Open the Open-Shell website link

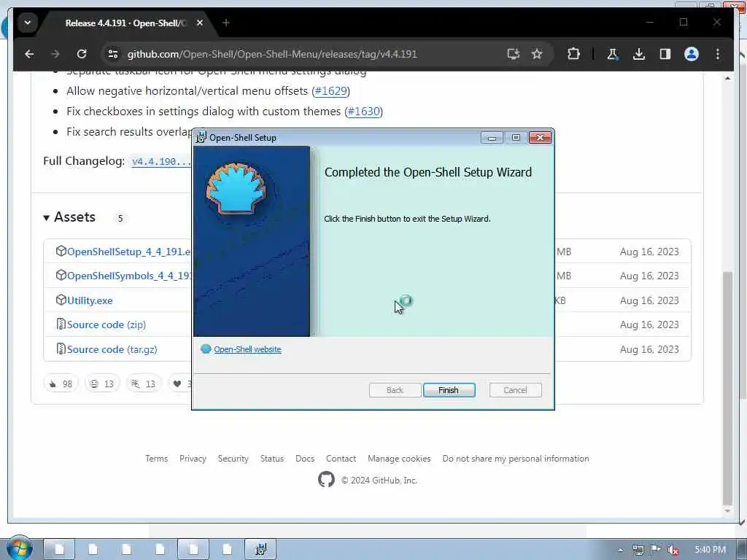pyautogui.click(x=247, y=349)
